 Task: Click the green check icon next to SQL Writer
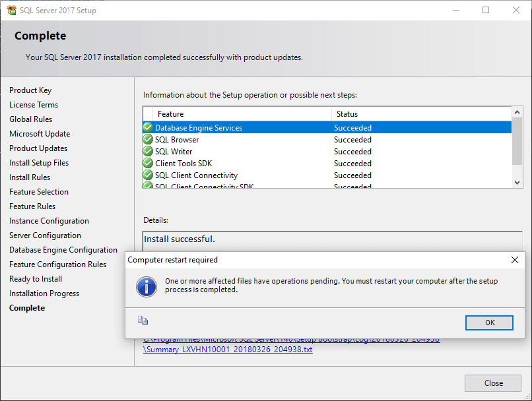click(x=147, y=151)
